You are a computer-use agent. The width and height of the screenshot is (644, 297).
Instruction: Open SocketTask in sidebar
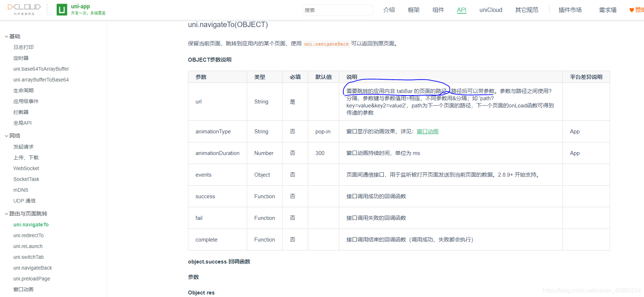pyautogui.click(x=26, y=179)
